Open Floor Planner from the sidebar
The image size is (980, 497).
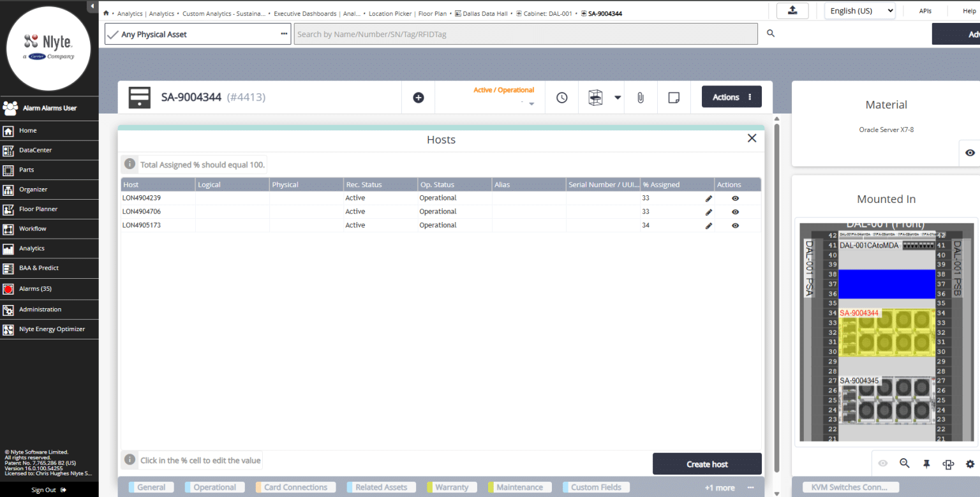(x=38, y=209)
